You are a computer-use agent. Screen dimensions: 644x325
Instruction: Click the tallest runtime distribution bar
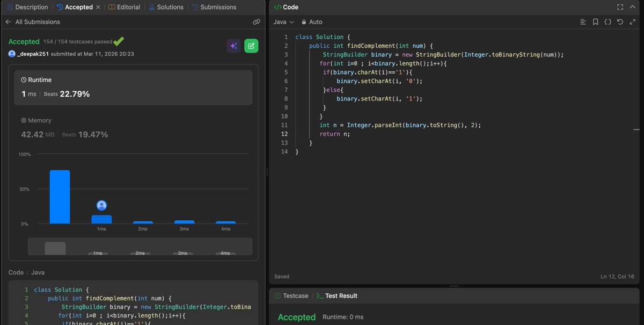click(x=60, y=197)
